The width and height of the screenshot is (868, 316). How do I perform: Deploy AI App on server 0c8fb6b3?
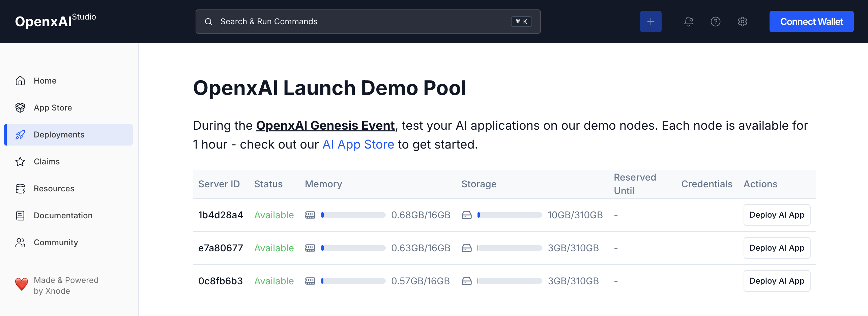[x=777, y=281]
